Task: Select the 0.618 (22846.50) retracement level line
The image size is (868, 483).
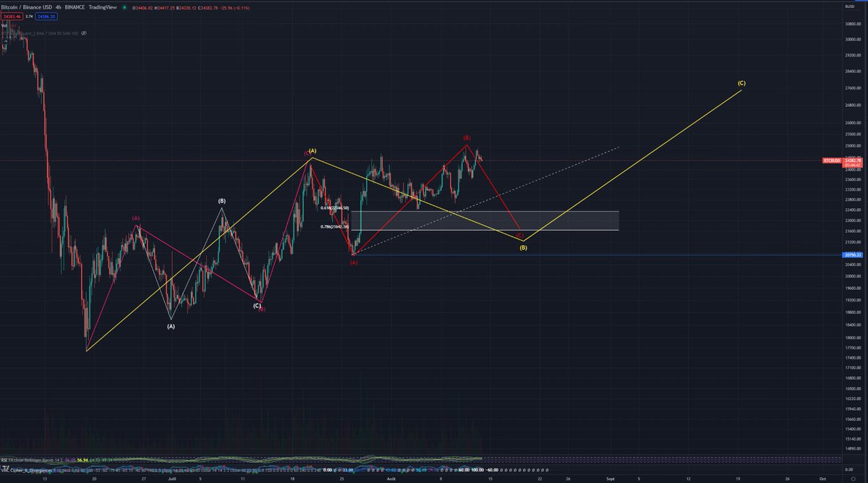Action: click(333, 208)
